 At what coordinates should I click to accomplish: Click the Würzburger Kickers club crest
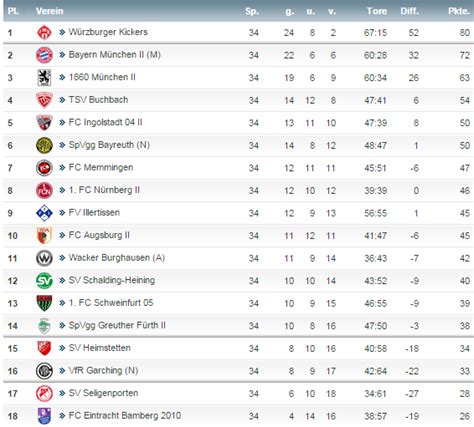44,33
